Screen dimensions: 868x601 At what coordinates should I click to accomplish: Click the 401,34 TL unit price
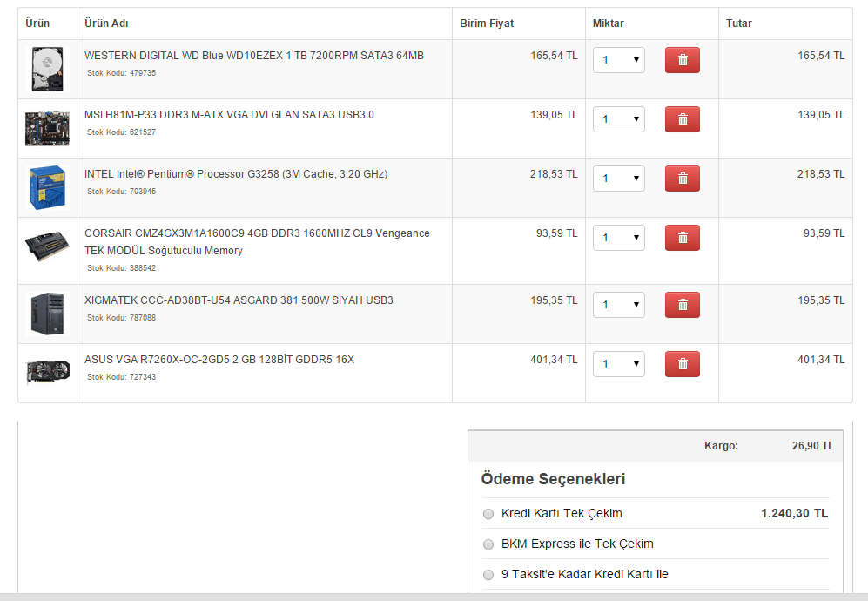[554, 360]
